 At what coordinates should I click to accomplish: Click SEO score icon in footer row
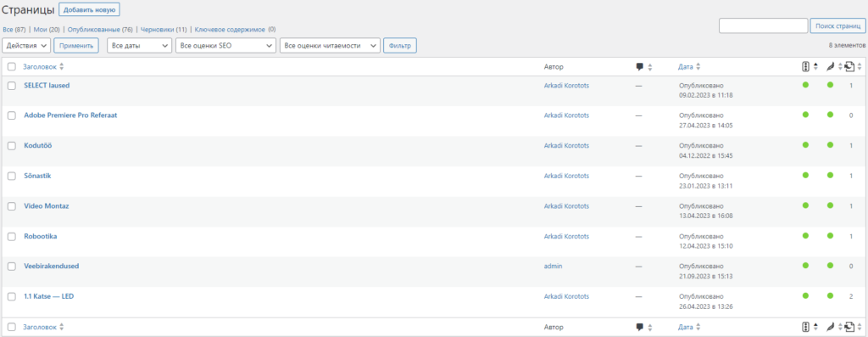click(805, 327)
